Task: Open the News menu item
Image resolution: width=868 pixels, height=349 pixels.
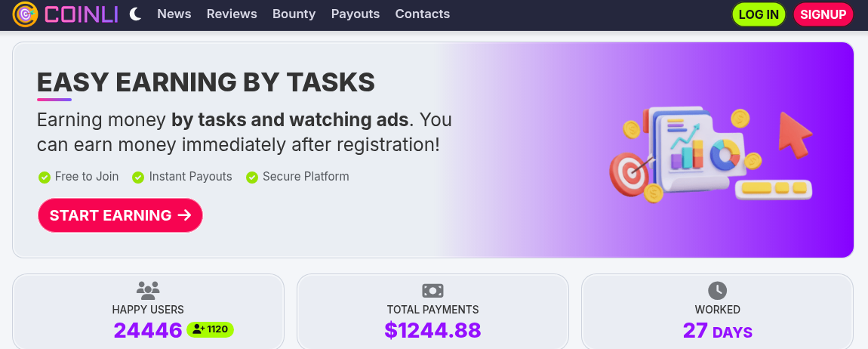Action: [x=174, y=14]
